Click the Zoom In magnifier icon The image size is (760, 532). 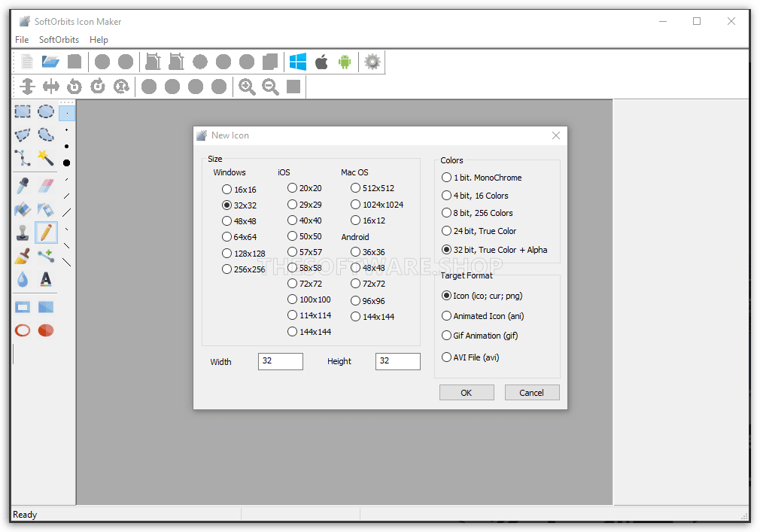point(247,87)
